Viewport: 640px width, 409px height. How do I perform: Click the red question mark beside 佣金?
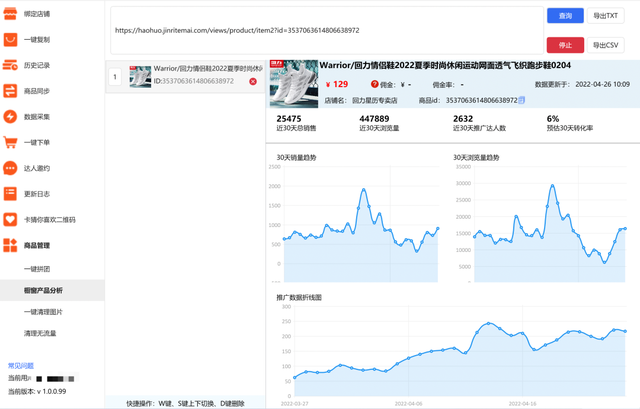(374, 84)
